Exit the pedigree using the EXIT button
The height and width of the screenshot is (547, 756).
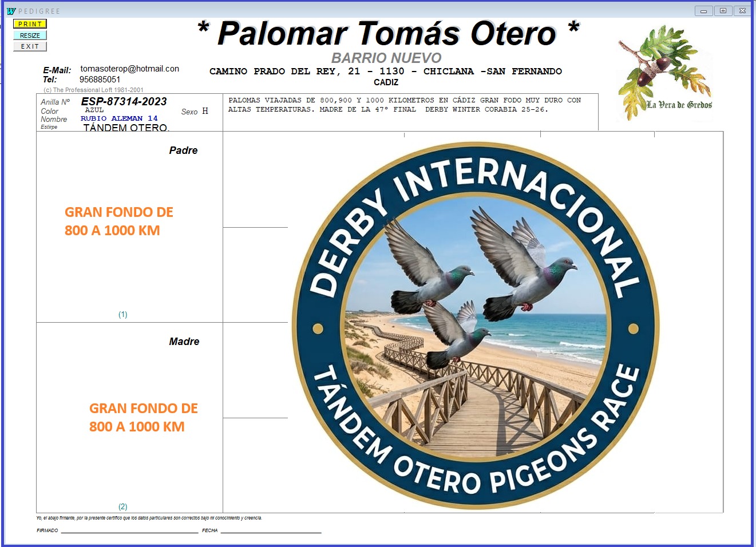tap(30, 46)
